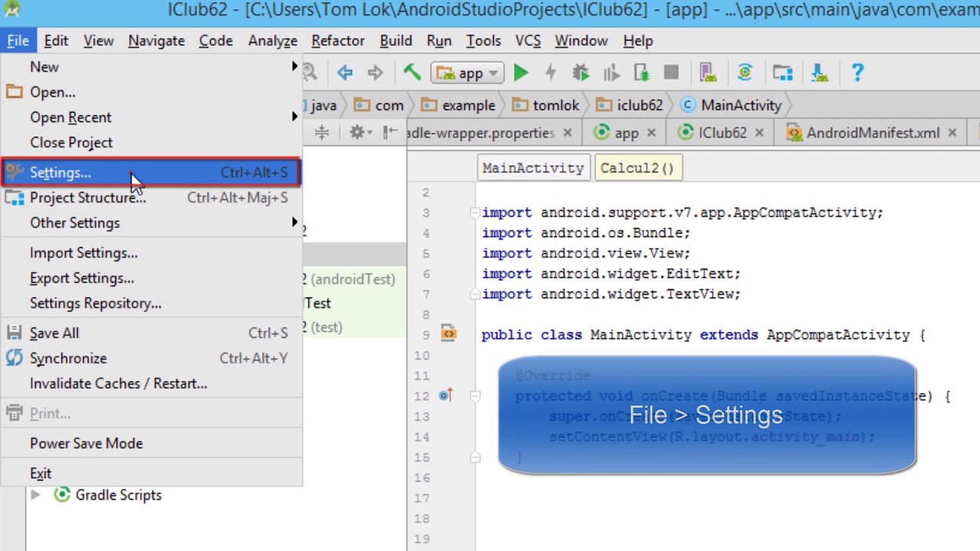
Task: Click the Collapse All icon in project panel
Action: (322, 132)
